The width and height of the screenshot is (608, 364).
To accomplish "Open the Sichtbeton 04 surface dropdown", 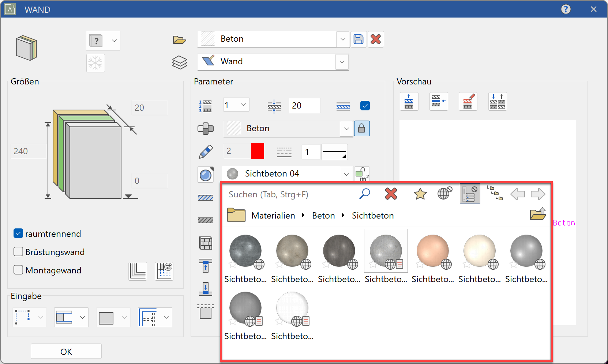I will pyautogui.click(x=346, y=174).
